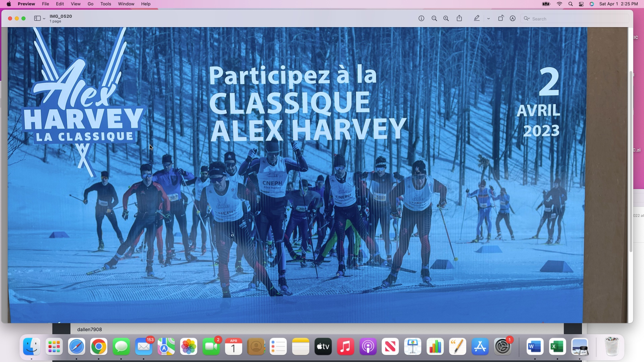Switch to Preview icon in the Dock

[x=580, y=347]
